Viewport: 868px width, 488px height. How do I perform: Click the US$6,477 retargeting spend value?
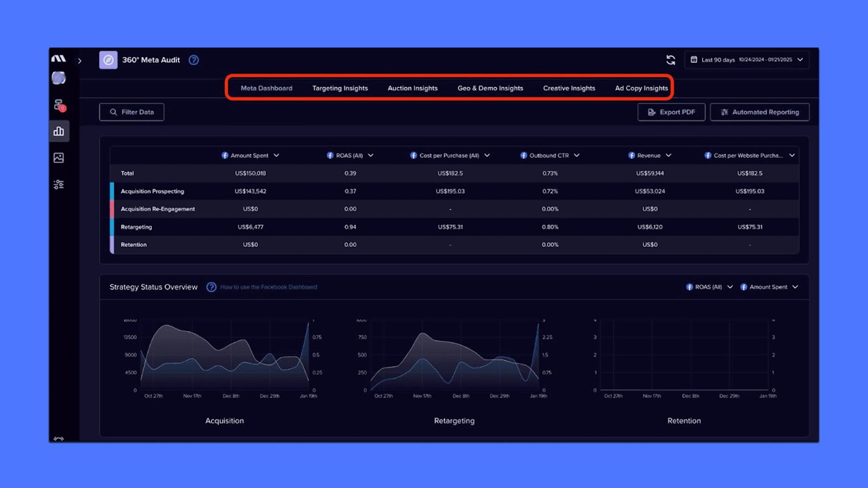coord(251,227)
